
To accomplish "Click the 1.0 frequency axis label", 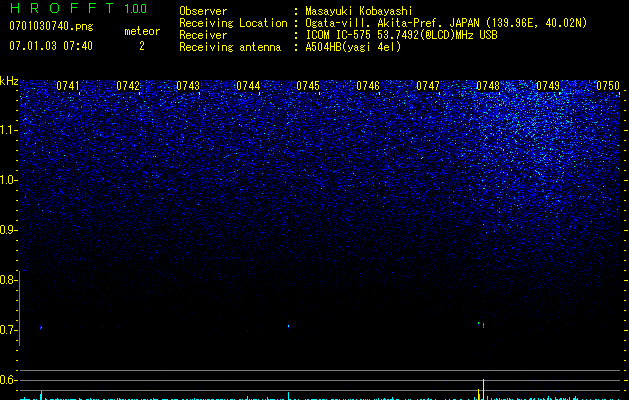I will tap(7, 180).
